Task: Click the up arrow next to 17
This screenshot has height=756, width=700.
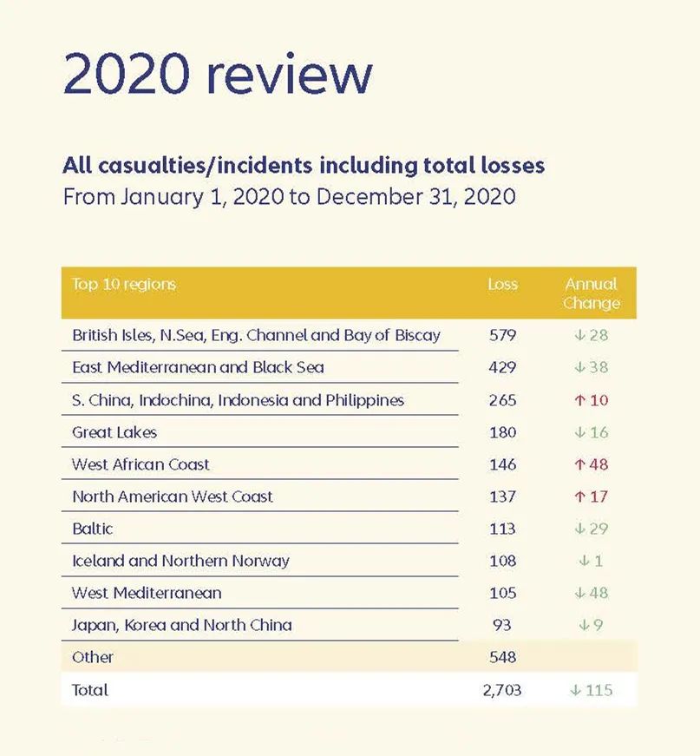Action: pyautogui.click(x=579, y=496)
